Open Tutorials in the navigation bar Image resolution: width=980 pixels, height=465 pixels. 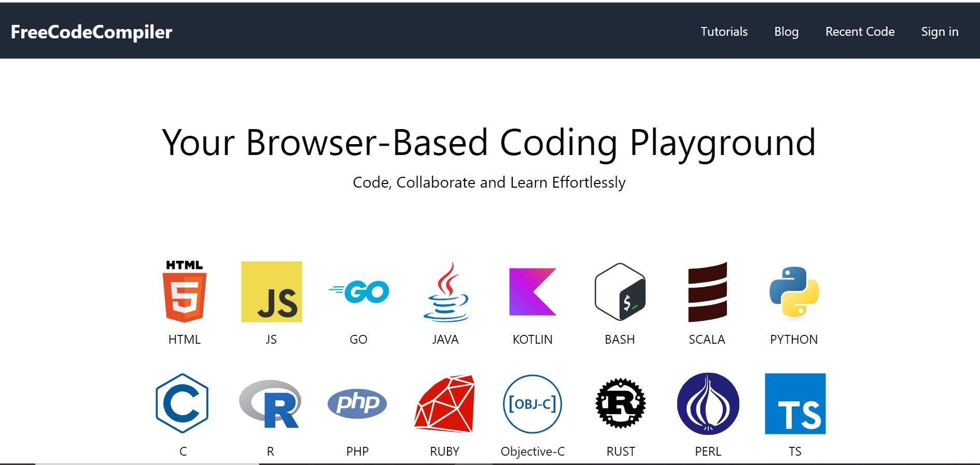(724, 32)
